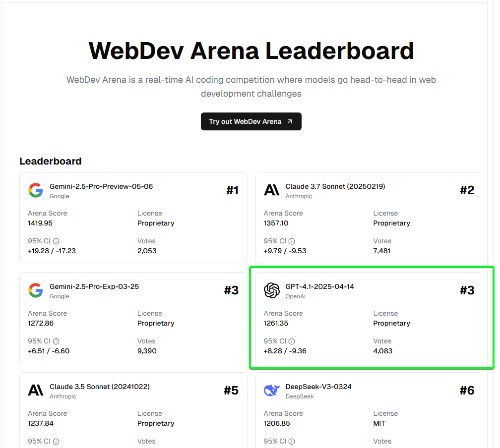Viewport: 500px width, 448px height.
Task: Click the 95% CI info icon on Claude 3.5 Sonnet card
Action: point(56,441)
